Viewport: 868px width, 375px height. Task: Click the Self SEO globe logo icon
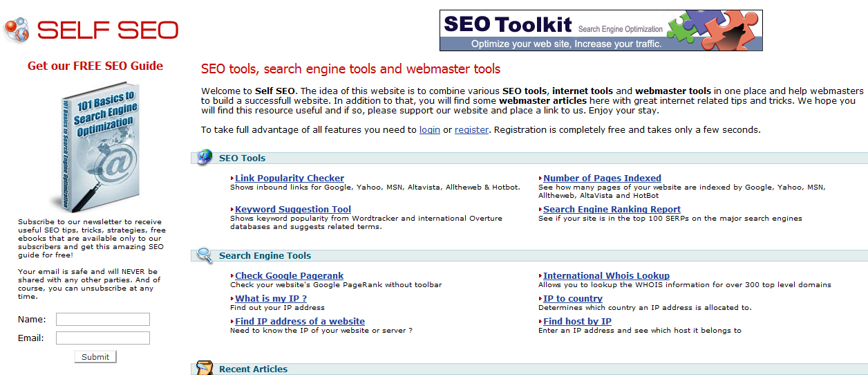(16, 30)
